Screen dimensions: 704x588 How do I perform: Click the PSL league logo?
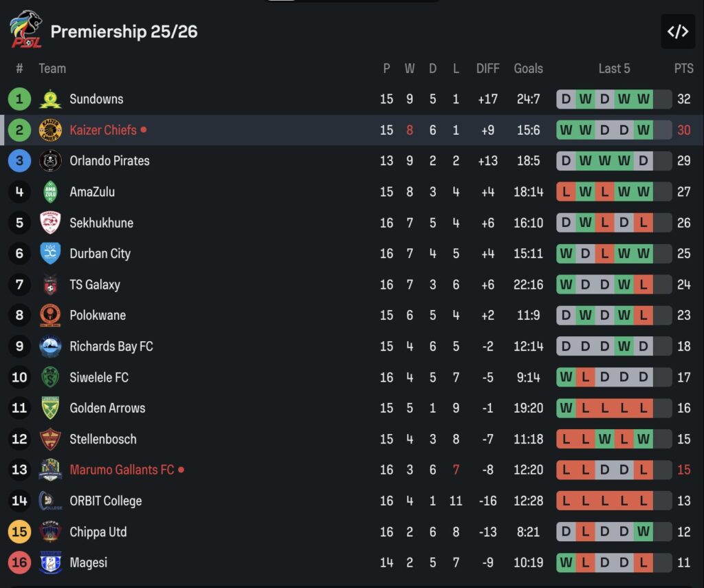25,30
